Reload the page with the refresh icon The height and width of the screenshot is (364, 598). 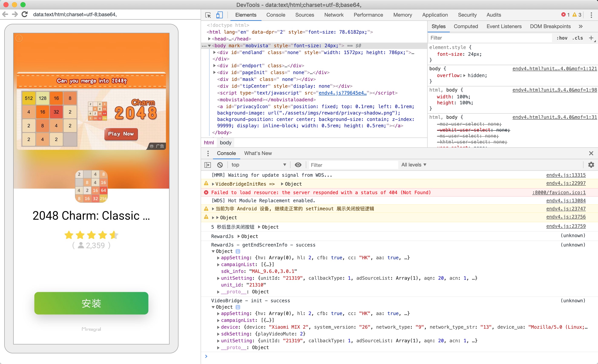[x=24, y=14]
